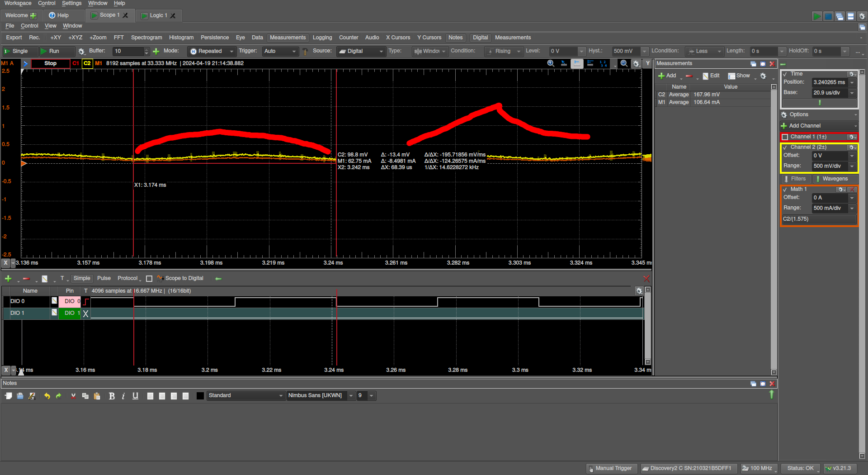This screenshot has width=868, height=475.
Task: Open time Position value dropdown
Action: pos(852,82)
